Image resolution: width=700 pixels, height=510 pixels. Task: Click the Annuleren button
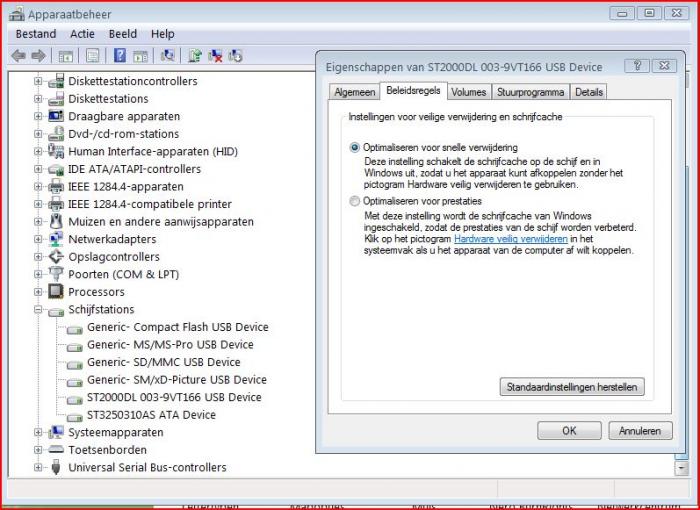[640, 431]
